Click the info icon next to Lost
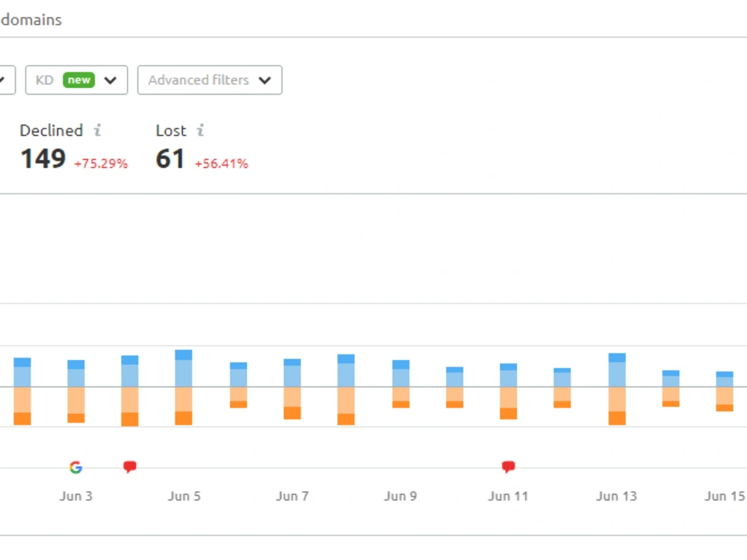 point(200,130)
